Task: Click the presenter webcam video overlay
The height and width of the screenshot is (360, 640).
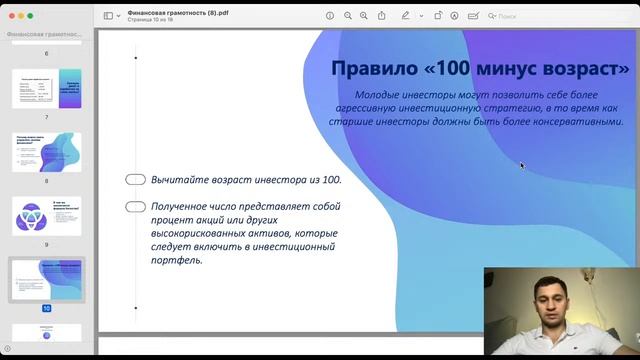Action: click(x=562, y=311)
